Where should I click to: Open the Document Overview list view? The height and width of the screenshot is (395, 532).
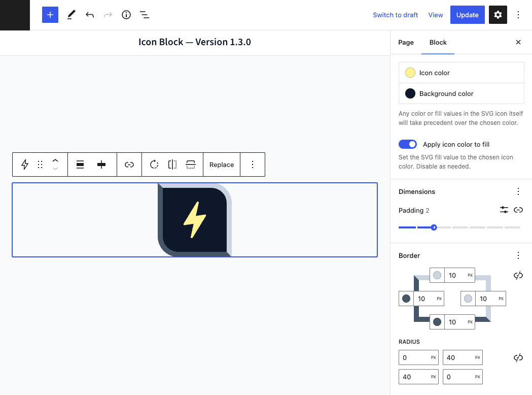[x=145, y=15]
